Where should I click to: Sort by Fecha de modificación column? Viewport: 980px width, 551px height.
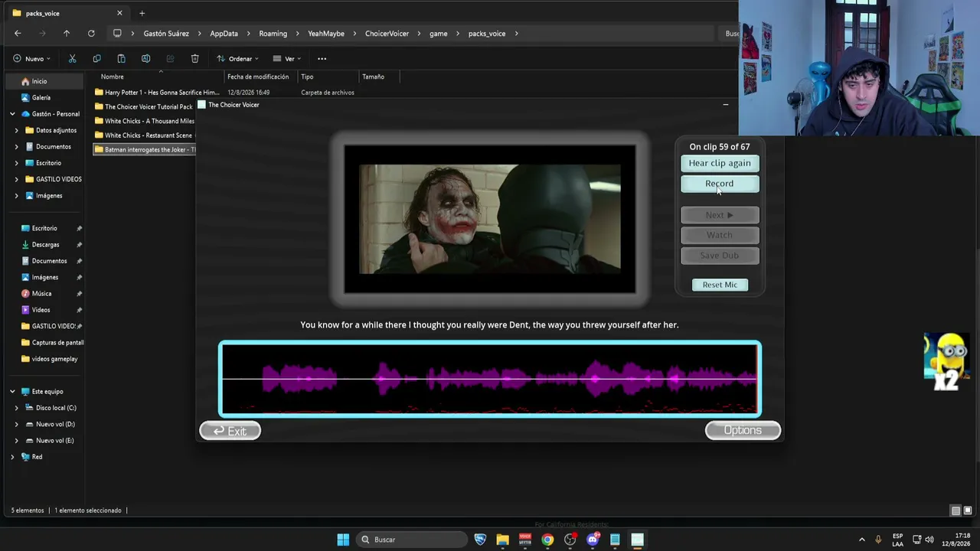[x=258, y=77]
